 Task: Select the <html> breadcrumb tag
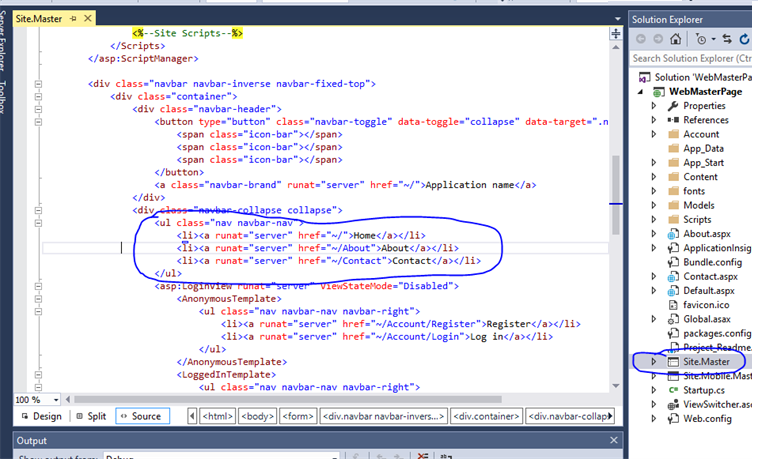click(x=218, y=416)
